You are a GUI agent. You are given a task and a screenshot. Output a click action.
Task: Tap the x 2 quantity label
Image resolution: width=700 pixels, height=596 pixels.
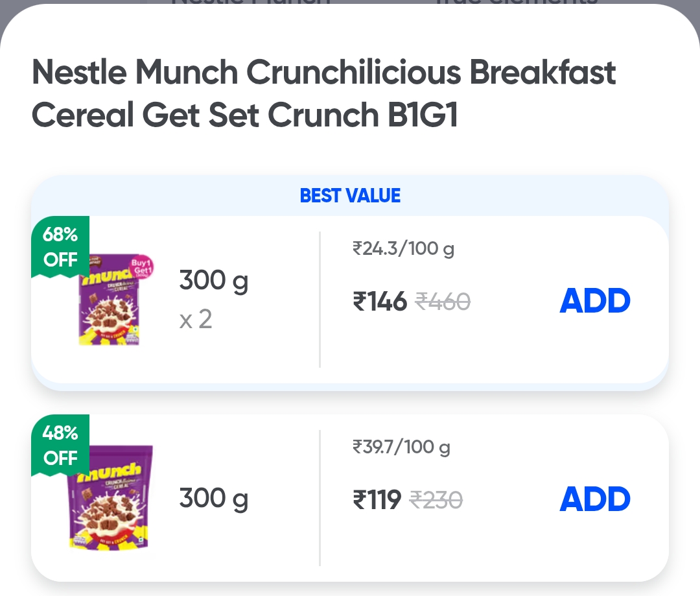click(x=196, y=319)
